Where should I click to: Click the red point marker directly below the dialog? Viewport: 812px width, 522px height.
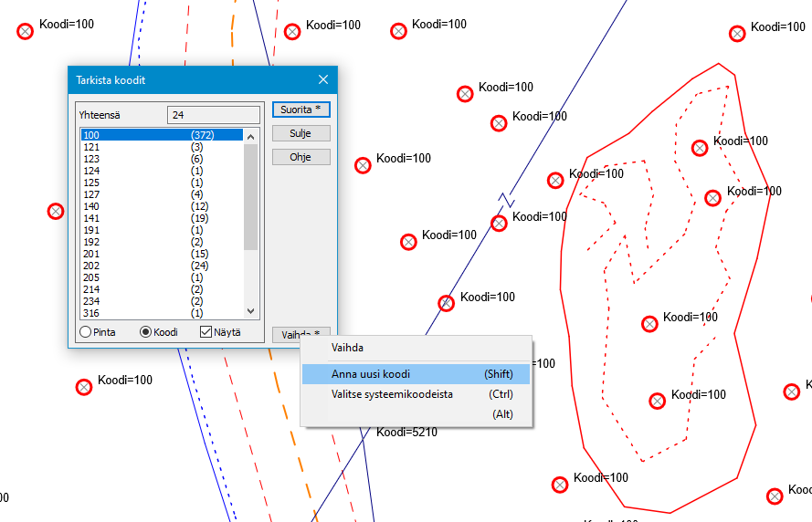pyautogui.click(x=83, y=387)
